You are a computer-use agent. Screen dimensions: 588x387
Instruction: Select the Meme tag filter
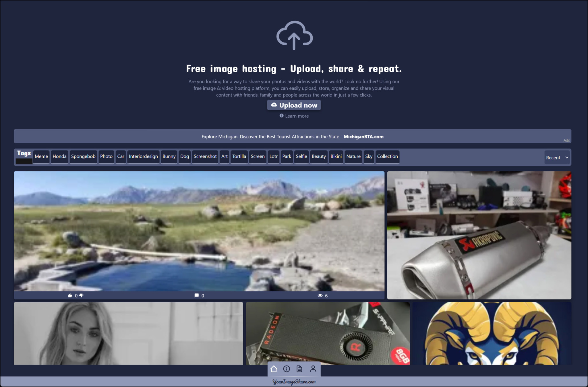click(x=41, y=156)
